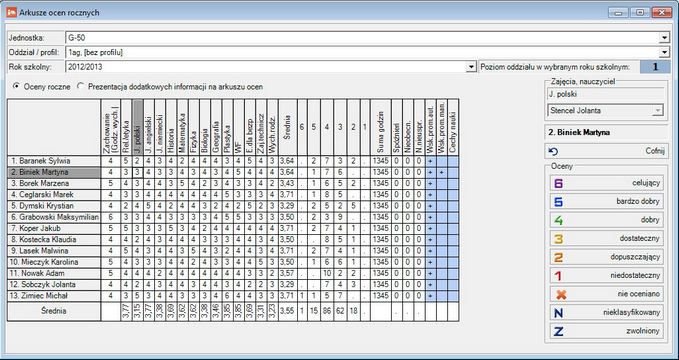The width and height of the screenshot is (679, 360).
Task: Select student row 12. Sobczyk Jolanta
Action: coord(54,285)
